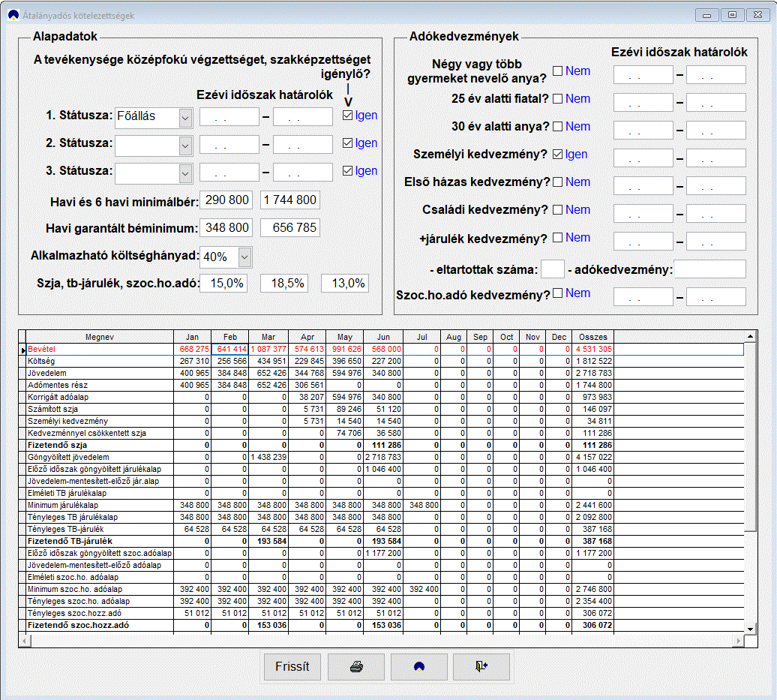Click the eltartottak száma input field
This screenshot has height=700, width=777.
[x=553, y=269]
